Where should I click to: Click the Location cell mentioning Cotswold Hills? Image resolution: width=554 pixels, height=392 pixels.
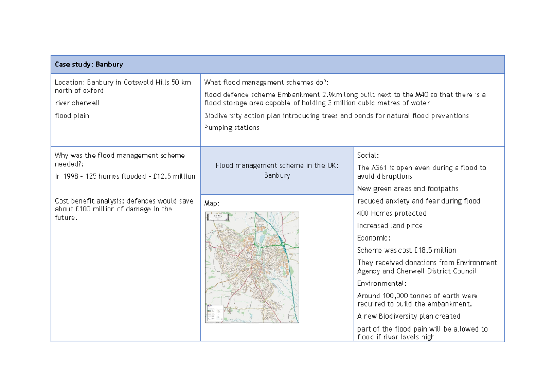tap(123, 86)
